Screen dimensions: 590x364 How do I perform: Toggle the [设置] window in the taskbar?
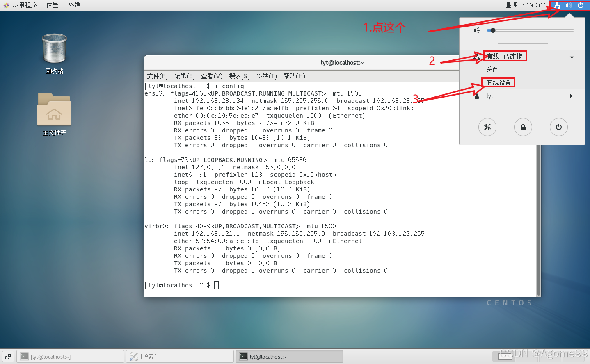180,356
